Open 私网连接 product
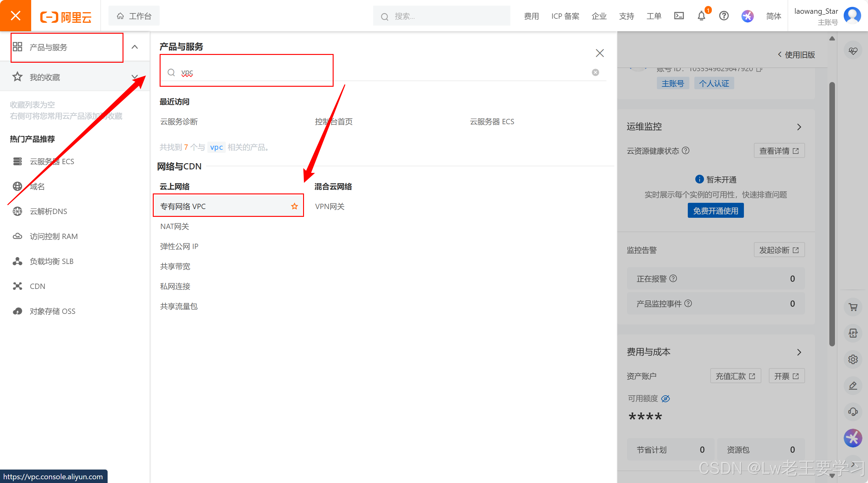868x483 pixels. point(175,286)
